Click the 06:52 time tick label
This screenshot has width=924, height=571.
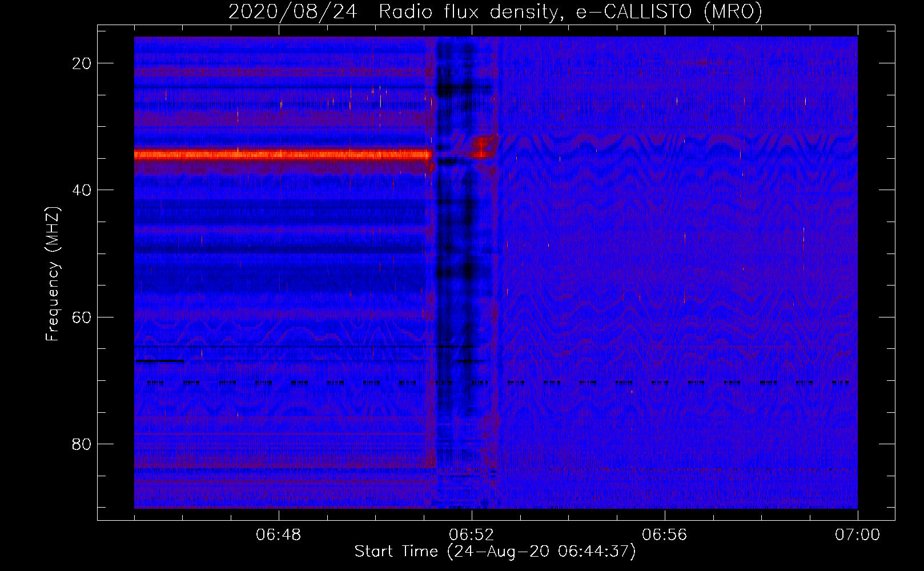tap(472, 535)
